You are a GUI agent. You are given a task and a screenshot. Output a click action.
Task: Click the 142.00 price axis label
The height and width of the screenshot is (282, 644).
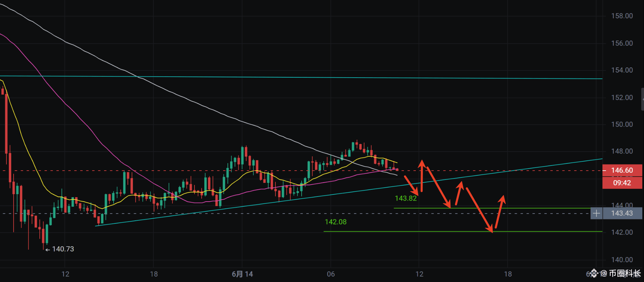click(622, 232)
